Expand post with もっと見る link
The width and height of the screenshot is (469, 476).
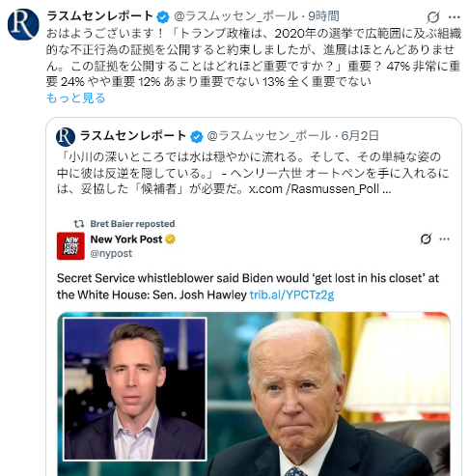(x=76, y=98)
